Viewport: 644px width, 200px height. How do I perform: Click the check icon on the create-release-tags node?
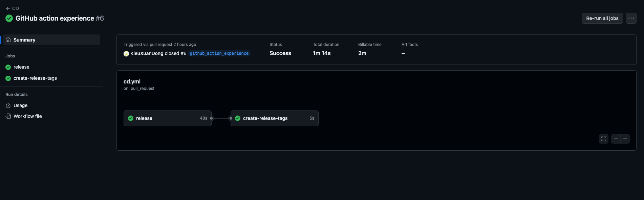[238, 118]
